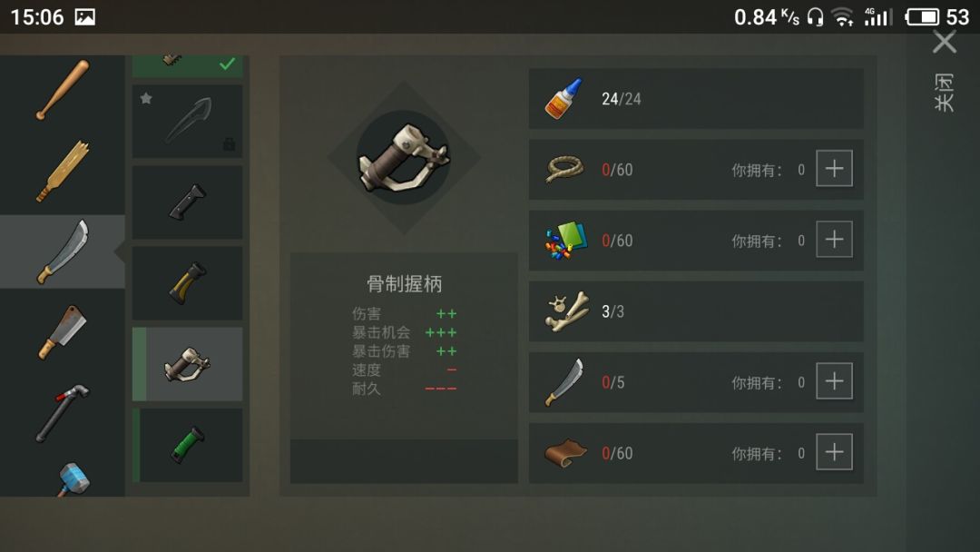Select the bone grip modification
Viewport: 980px width, 552px height.
188,364
